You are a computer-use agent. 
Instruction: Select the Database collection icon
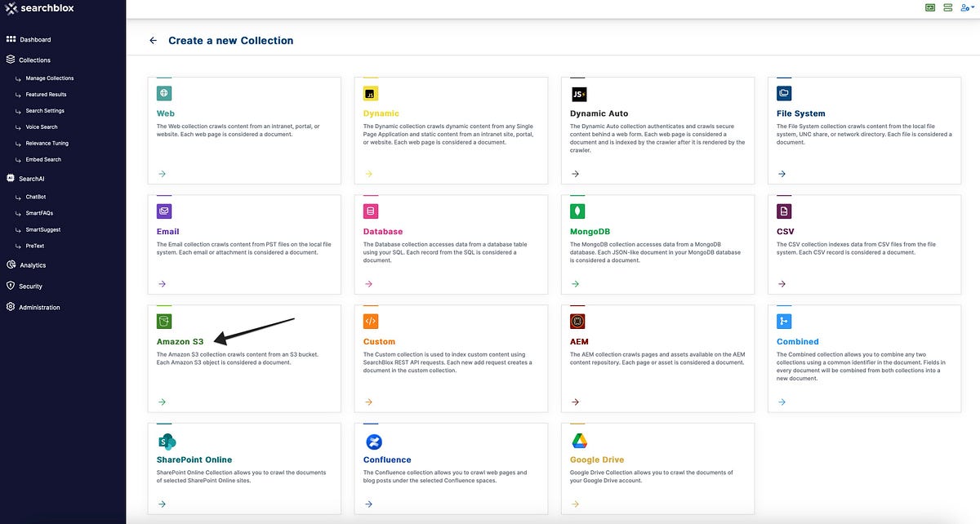coord(371,211)
